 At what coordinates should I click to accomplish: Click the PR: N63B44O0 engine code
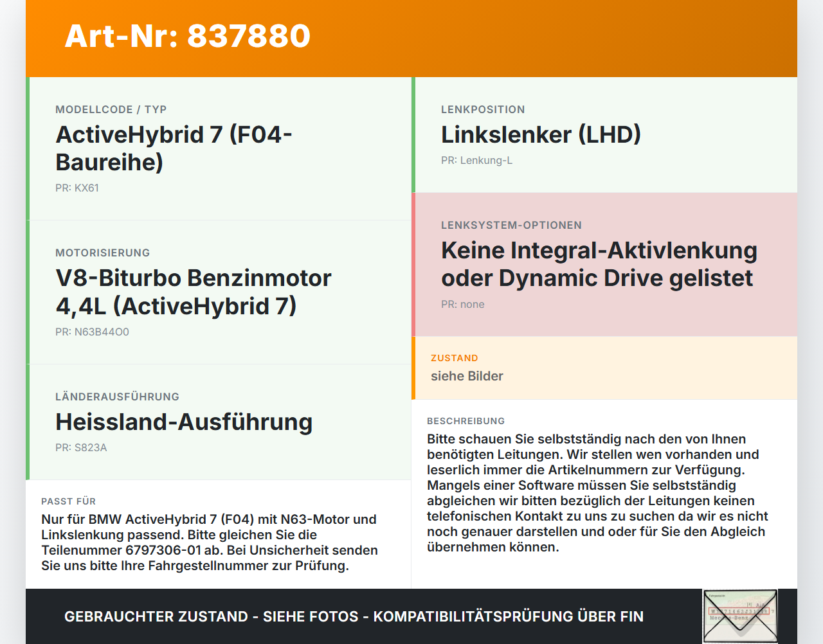92,332
